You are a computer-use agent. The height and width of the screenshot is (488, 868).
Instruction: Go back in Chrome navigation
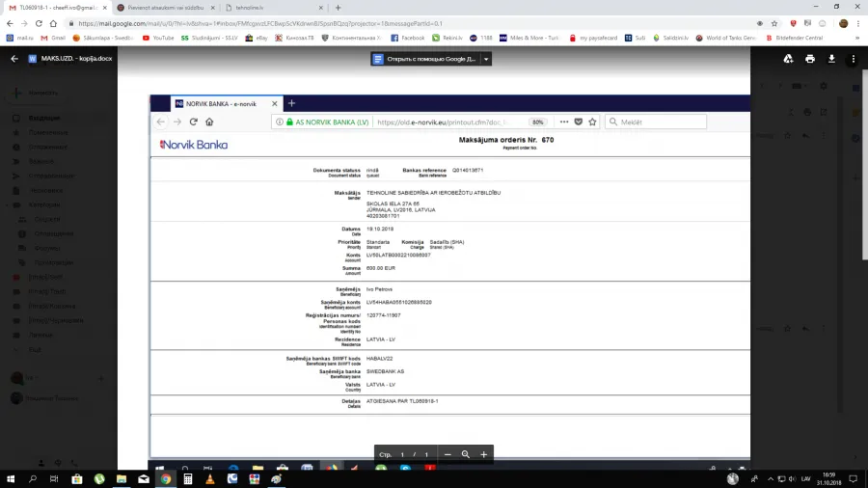10,24
